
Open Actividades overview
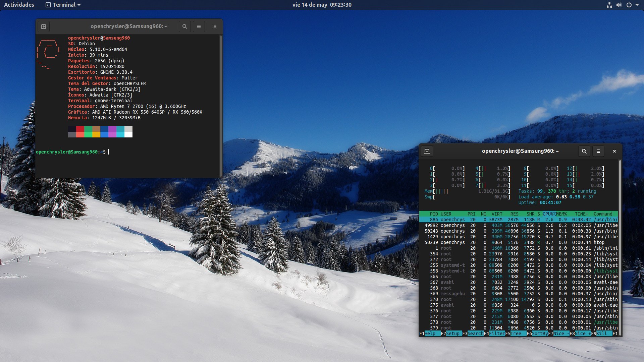pyautogui.click(x=19, y=5)
